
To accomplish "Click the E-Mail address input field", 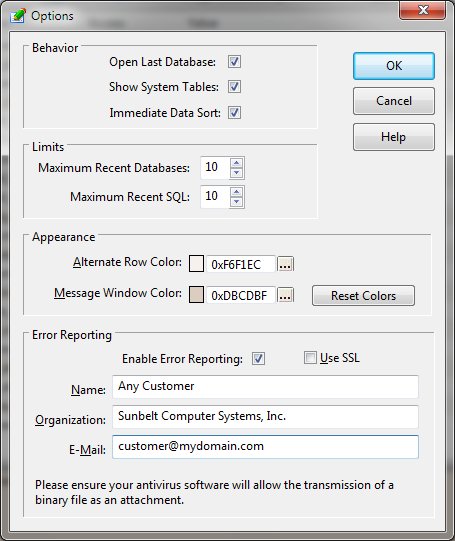I will (x=265, y=447).
